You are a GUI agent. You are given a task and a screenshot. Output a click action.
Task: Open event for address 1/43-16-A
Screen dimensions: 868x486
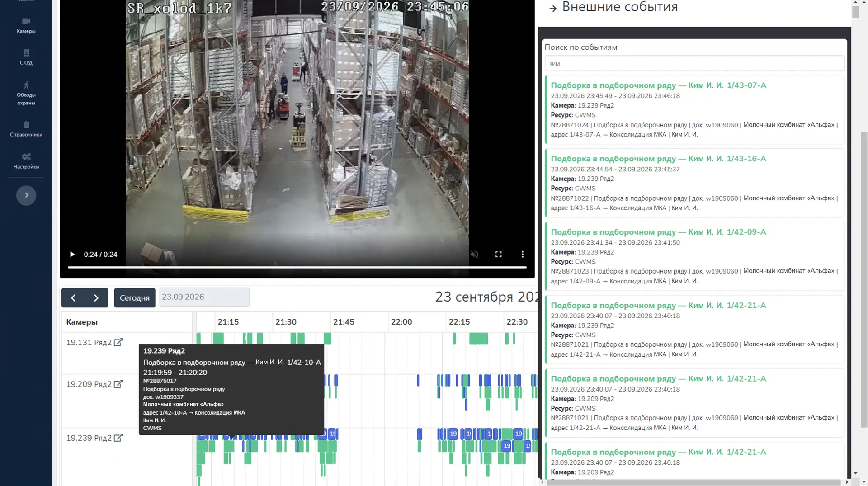pos(694,183)
